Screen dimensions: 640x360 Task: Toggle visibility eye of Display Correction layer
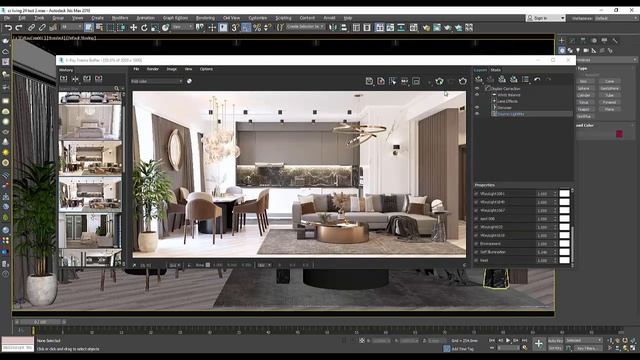point(477,89)
